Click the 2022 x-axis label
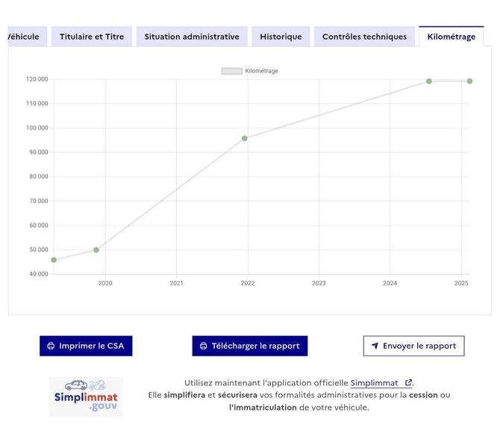Screen dimensions: 500x448 click(248, 283)
